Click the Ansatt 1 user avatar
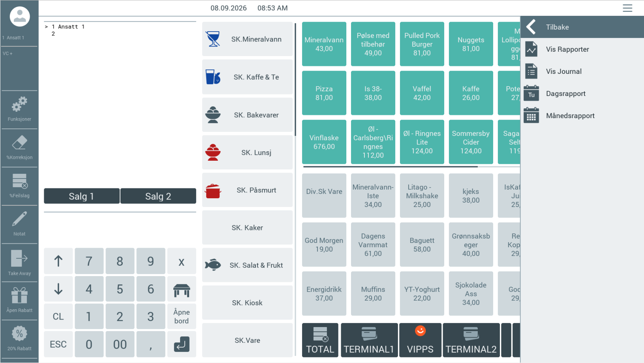 click(x=19, y=17)
